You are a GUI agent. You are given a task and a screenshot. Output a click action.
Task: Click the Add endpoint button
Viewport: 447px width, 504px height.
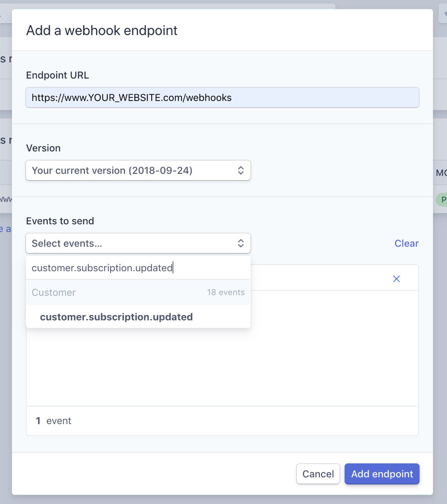coord(382,474)
